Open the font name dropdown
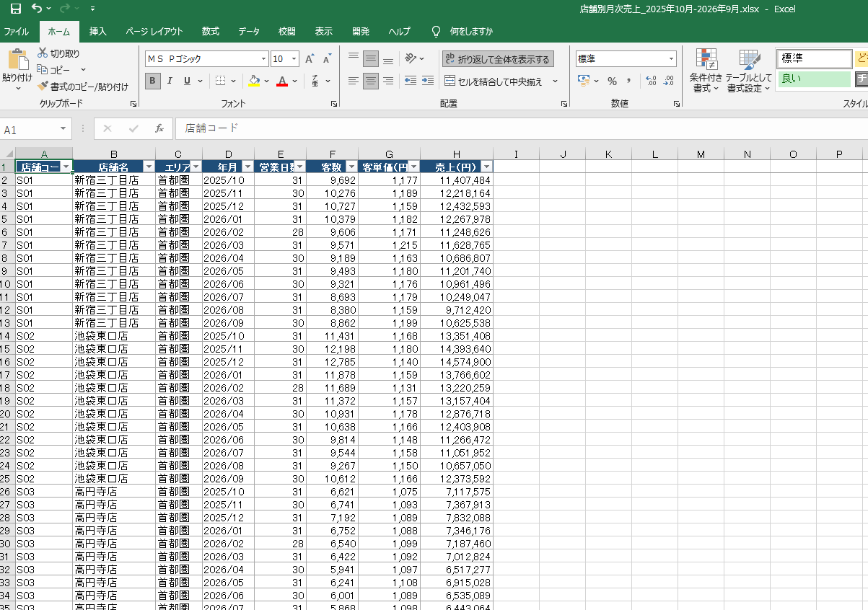The width and height of the screenshot is (868, 610). click(x=264, y=59)
